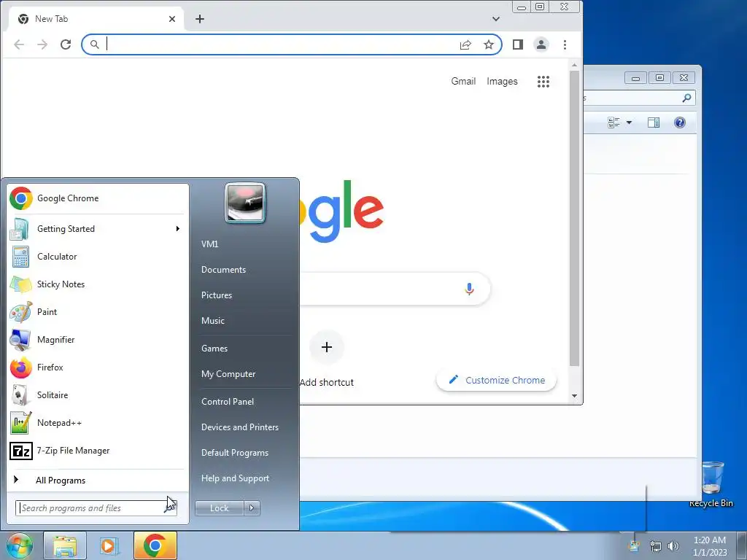
Task: Launch Calculator from the Start menu
Action: click(x=98, y=257)
